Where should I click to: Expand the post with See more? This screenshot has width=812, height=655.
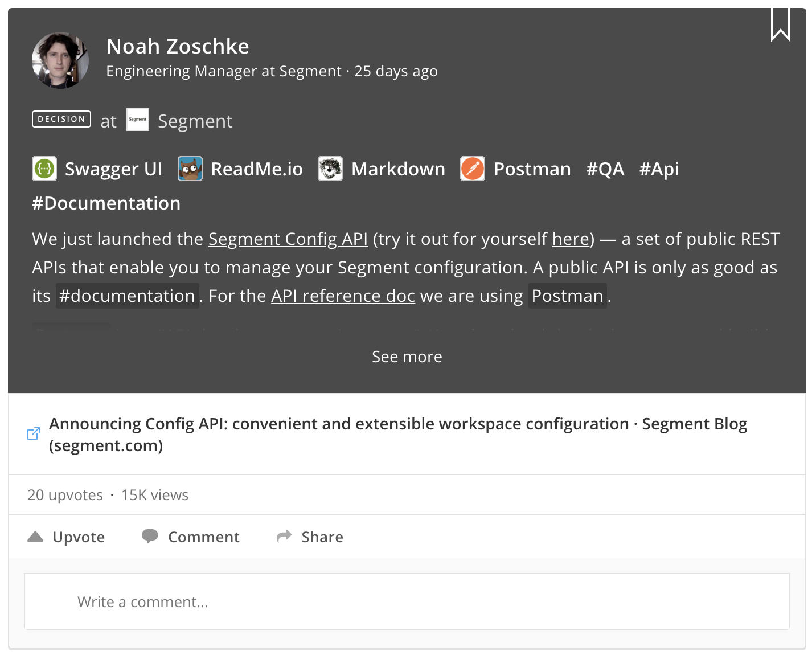point(407,357)
